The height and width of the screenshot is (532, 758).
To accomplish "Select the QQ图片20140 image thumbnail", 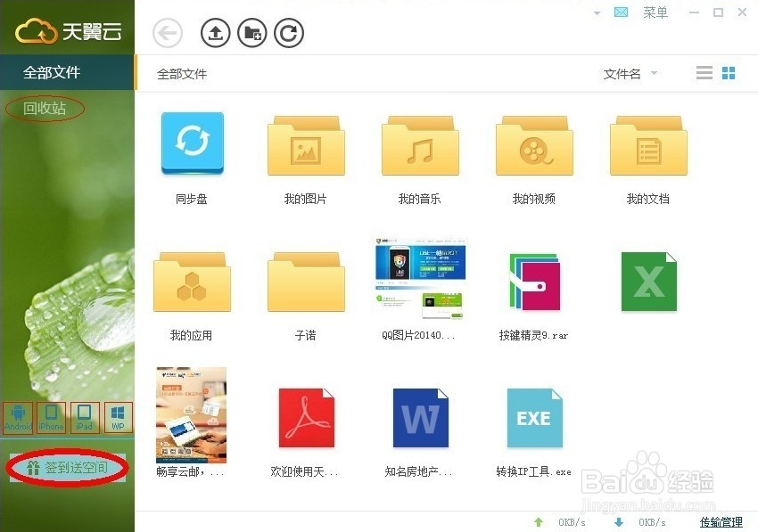I will coord(420,279).
